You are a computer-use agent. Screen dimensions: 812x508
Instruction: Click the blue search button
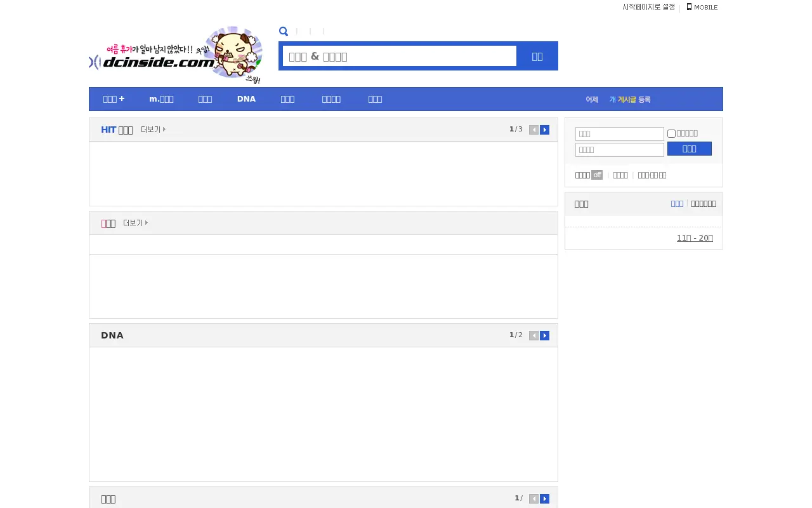click(537, 56)
